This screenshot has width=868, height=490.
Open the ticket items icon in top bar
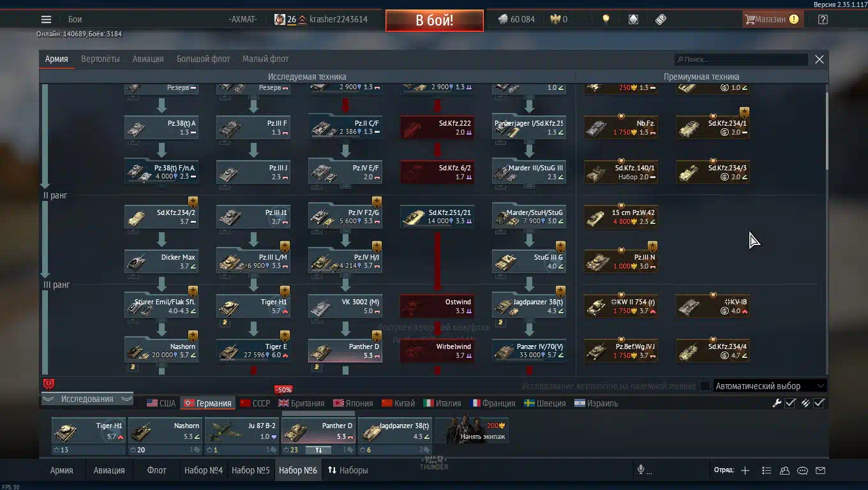tap(661, 19)
